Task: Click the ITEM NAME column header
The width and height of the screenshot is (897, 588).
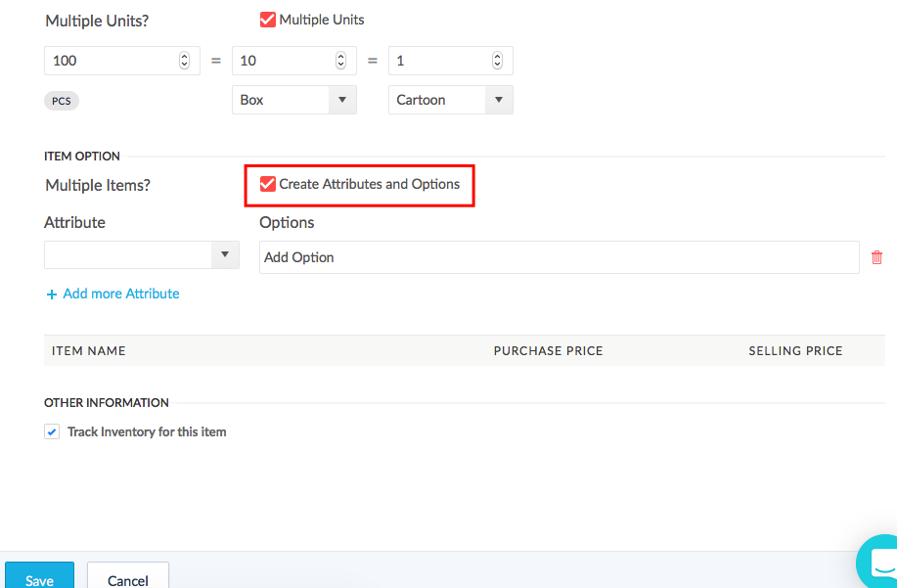Action: 89,350
